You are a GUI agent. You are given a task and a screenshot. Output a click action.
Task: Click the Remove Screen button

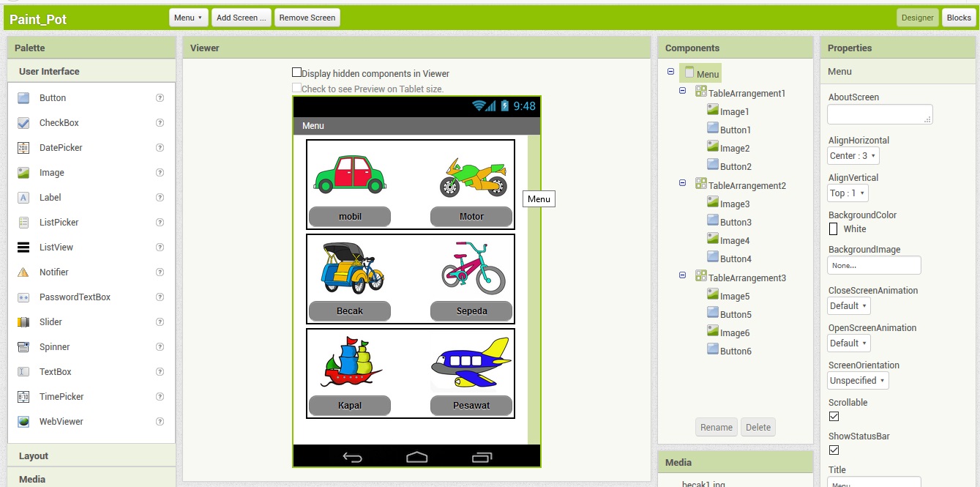pos(307,17)
